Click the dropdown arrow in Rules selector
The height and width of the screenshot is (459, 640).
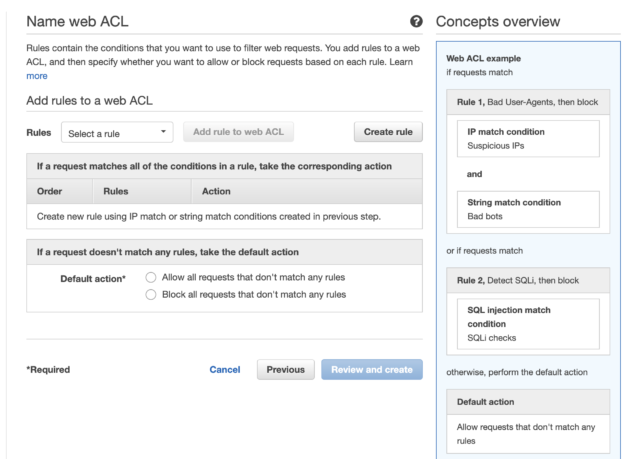(x=163, y=132)
